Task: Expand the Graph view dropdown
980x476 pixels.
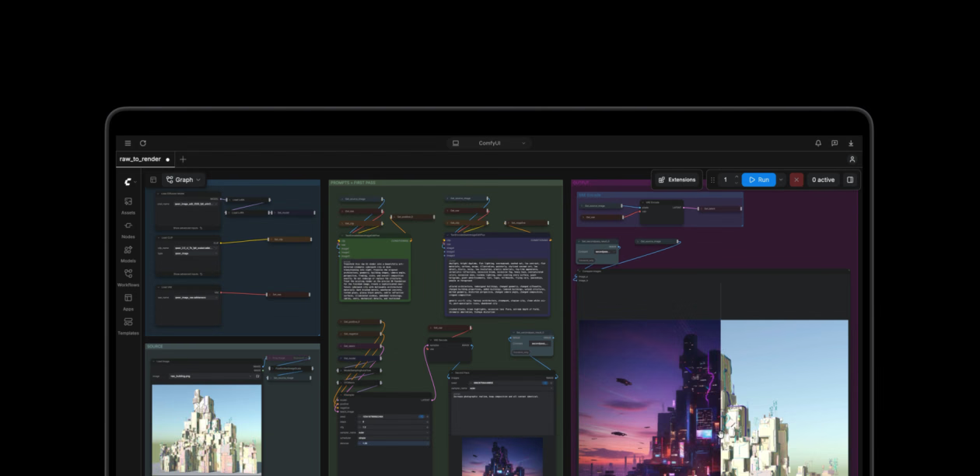Action: click(x=184, y=180)
